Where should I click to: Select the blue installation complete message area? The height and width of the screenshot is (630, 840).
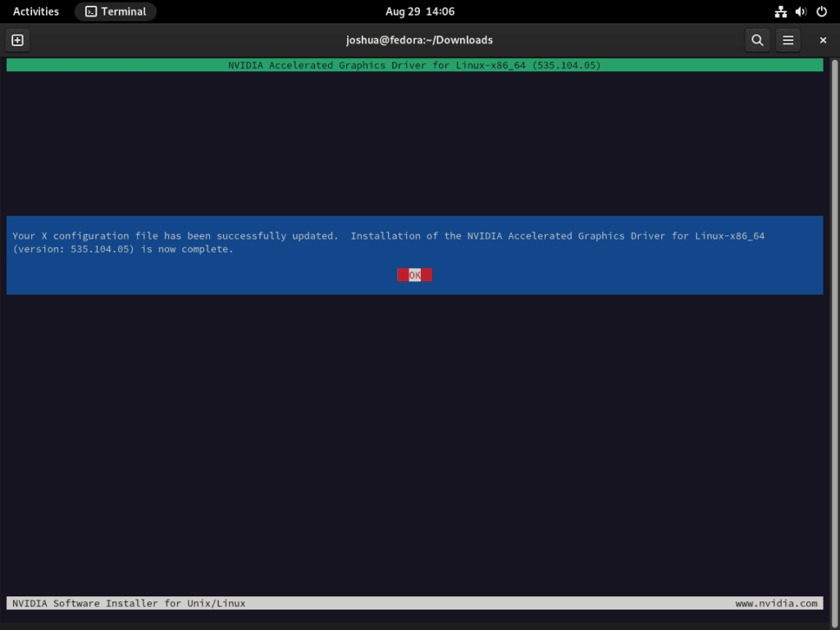[413, 255]
